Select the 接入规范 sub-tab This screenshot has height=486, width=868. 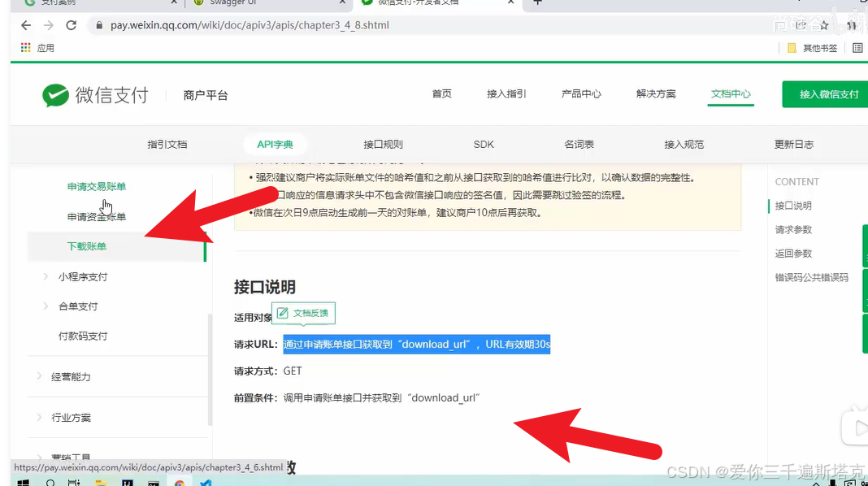pos(684,145)
